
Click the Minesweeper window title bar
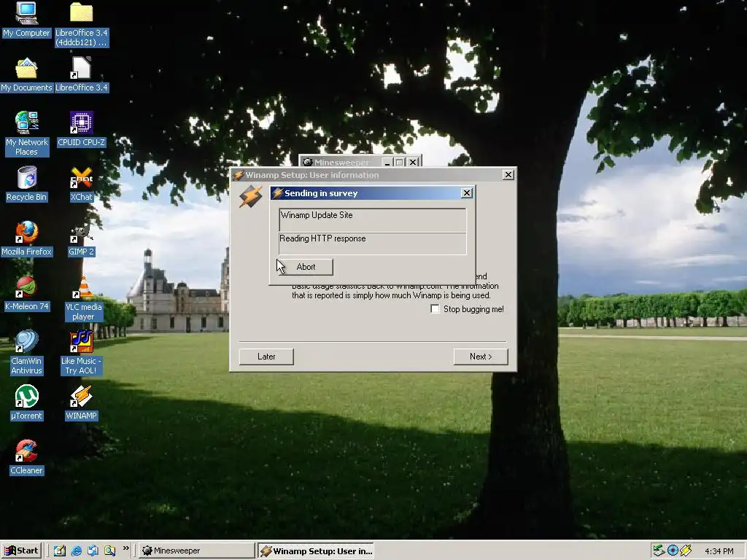(x=341, y=162)
